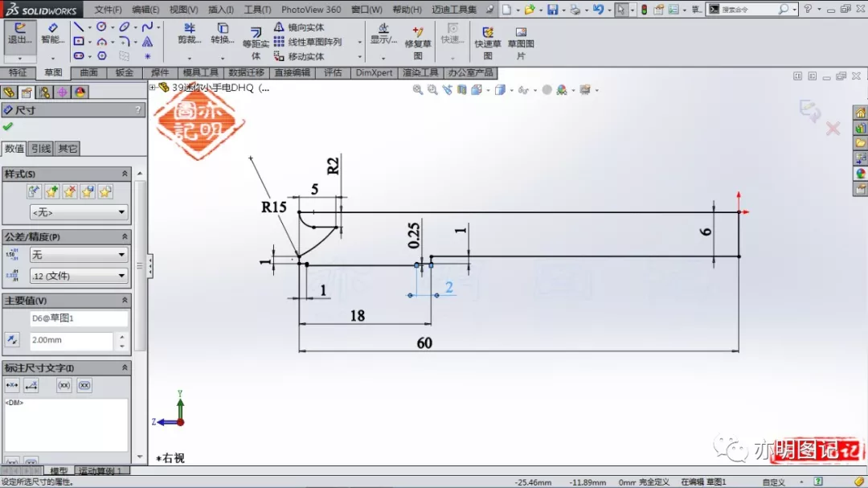Click Add Style star icon
Screen dimensions: 868x488
(x=51, y=191)
